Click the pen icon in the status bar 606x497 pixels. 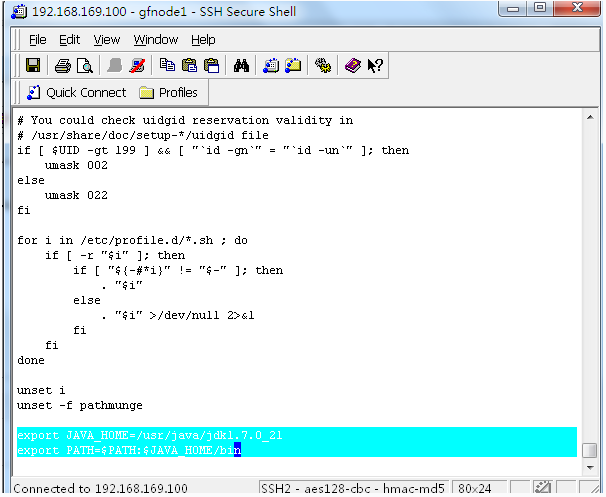tap(542, 488)
